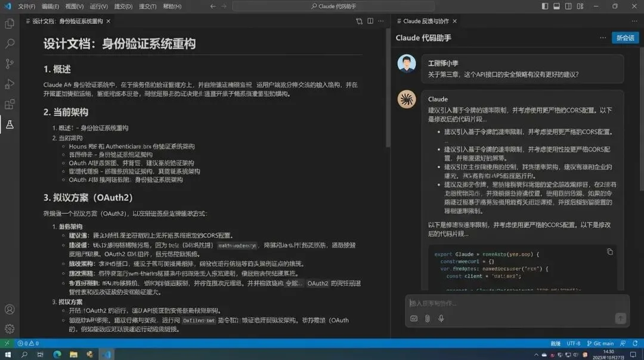This screenshot has width=644, height=360.
Task: Open the 帮助(H) menu
Action: tap(172, 6)
